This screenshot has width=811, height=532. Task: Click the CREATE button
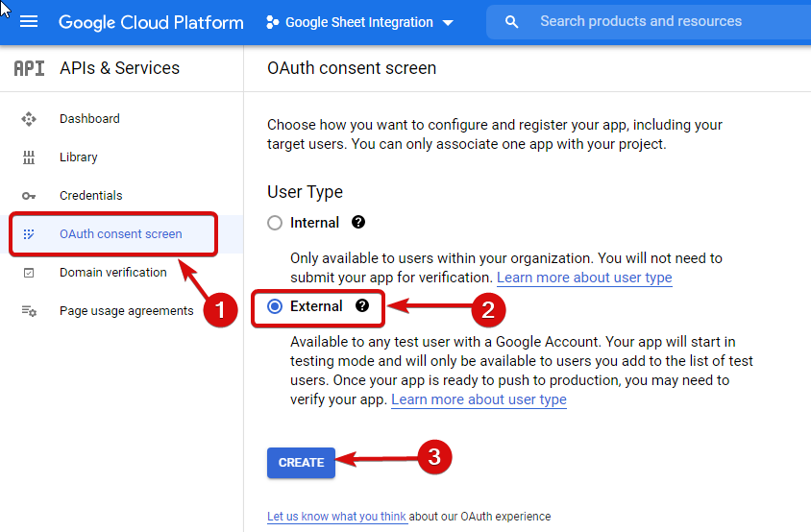(301, 463)
